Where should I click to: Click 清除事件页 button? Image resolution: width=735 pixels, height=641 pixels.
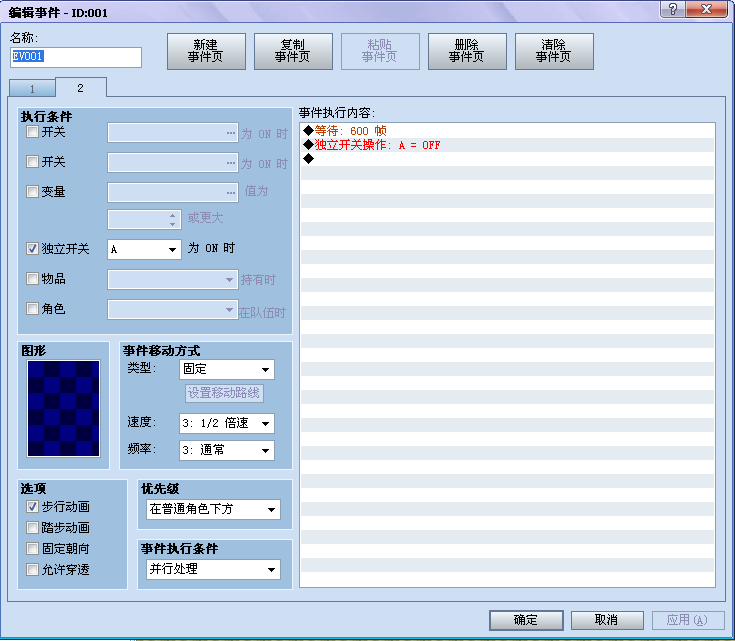pos(554,51)
